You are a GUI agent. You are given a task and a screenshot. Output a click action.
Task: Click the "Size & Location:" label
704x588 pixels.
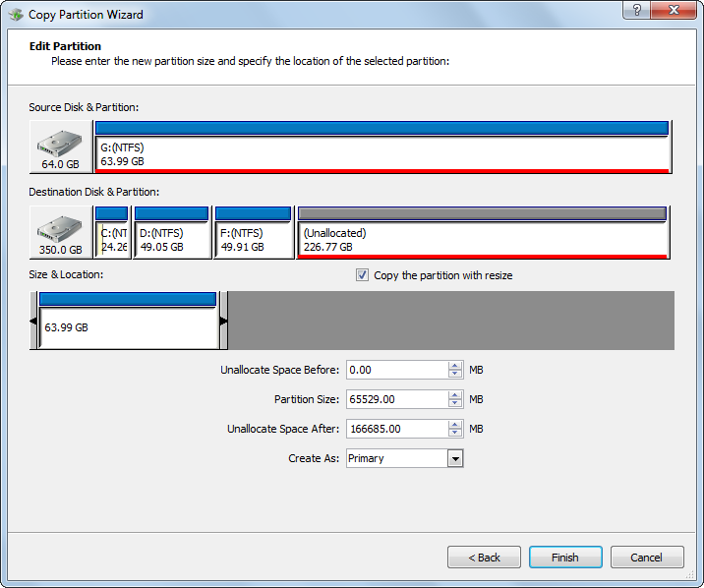66,274
